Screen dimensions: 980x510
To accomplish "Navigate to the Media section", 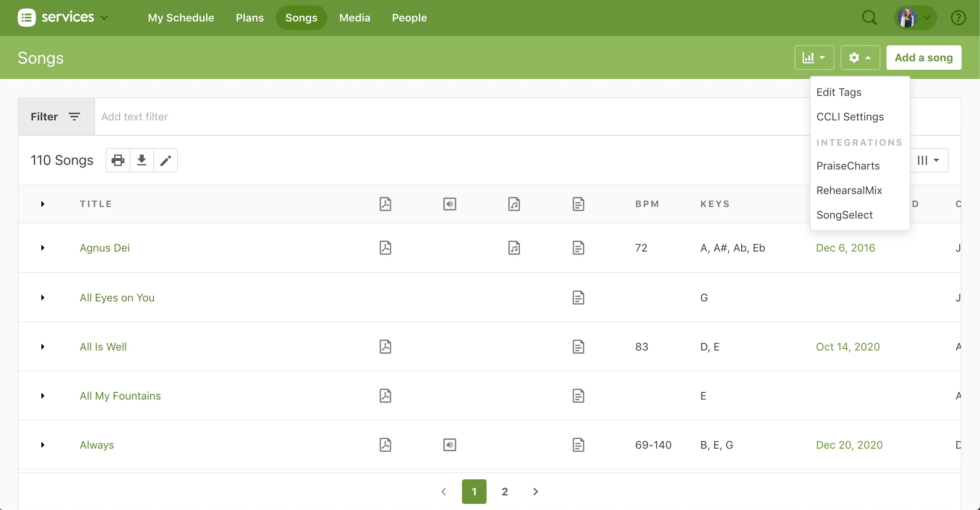I will pyautogui.click(x=354, y=18).
